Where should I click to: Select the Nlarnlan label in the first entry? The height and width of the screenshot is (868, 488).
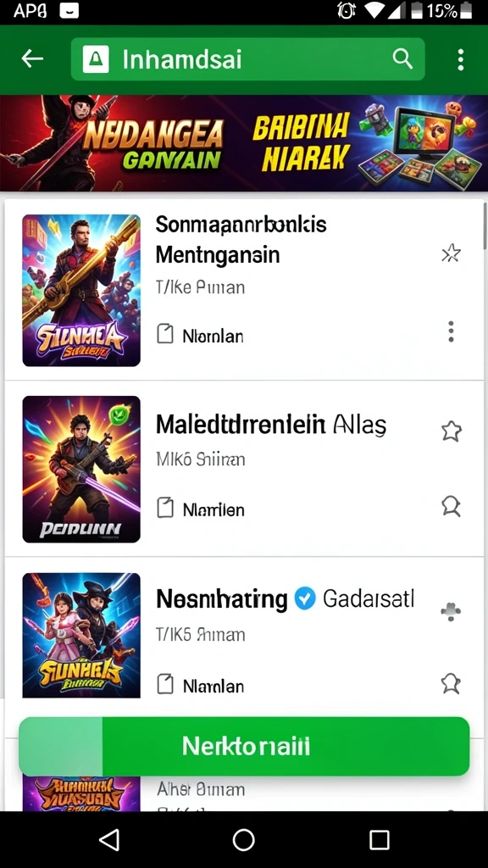pos(213,336)
